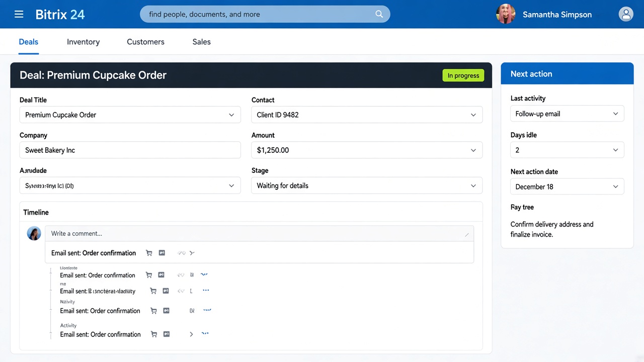Expand the Days idle dropdown

click(567, 150)
